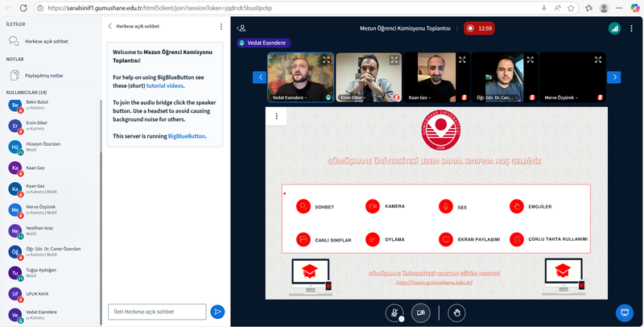Unmute the microphone button in bottom toolbar

click(394, 313)
